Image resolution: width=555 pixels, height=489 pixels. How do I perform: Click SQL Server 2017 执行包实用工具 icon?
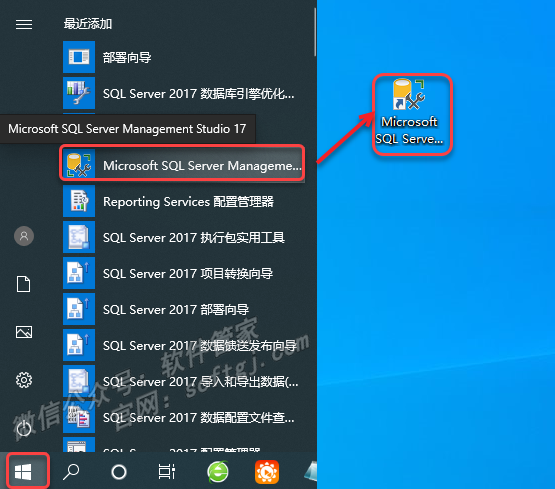tap(79, 237)
